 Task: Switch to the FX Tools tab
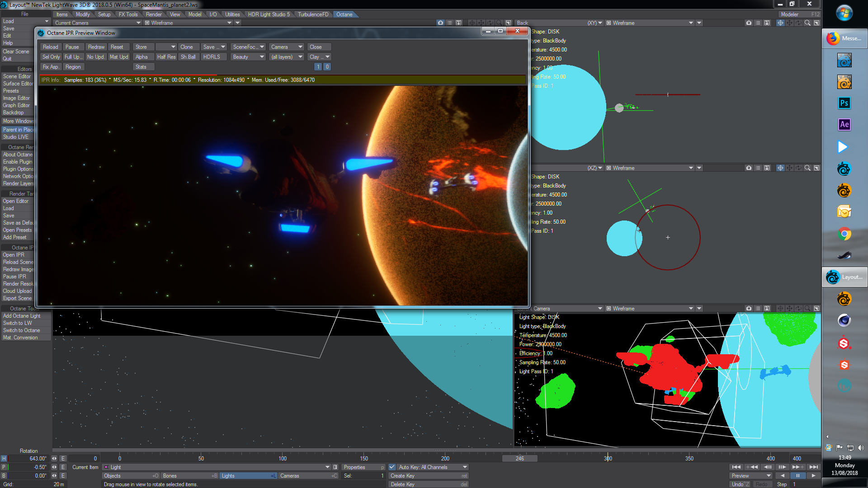[128, 14]
